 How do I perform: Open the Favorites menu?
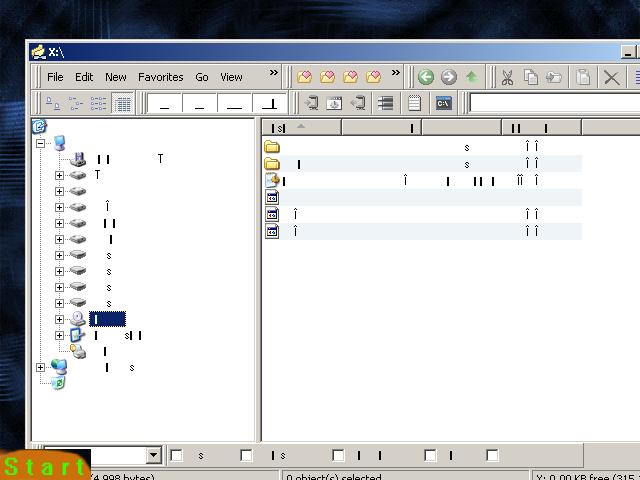pyautogui.click(x=160, y=77)
